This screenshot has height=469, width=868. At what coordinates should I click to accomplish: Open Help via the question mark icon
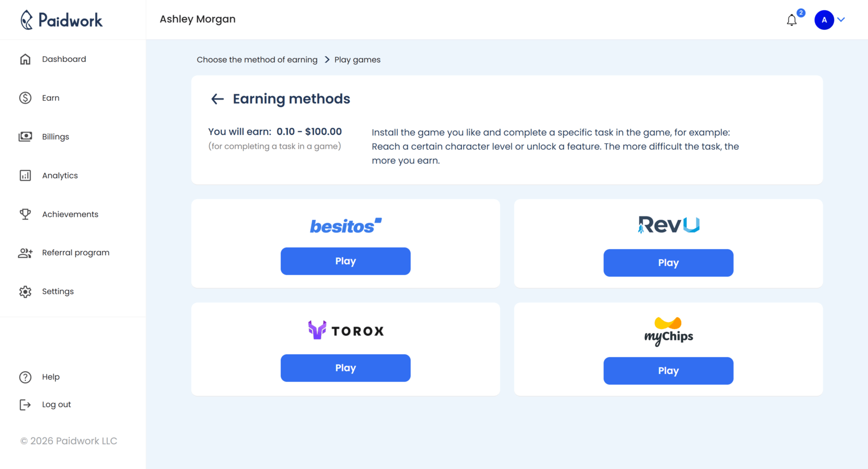[26, 377]
